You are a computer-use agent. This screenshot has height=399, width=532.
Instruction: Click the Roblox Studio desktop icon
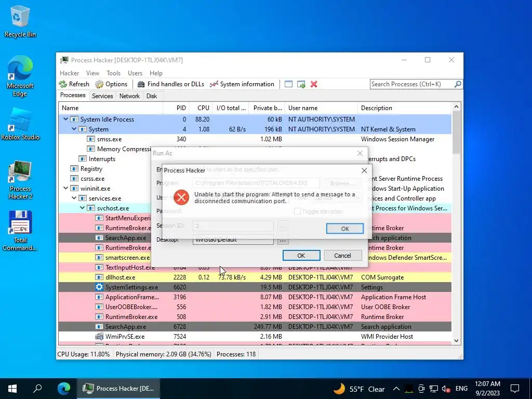click(x=20, y=124)
